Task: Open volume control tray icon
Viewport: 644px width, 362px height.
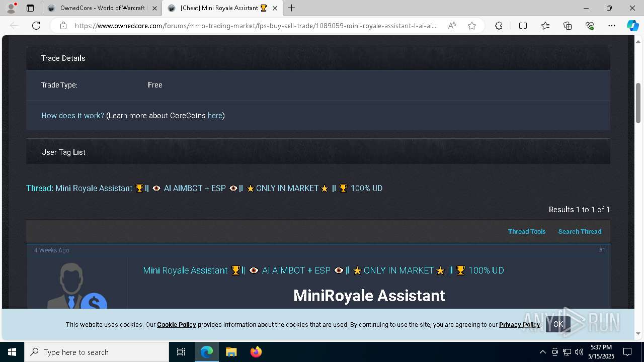Action: [579, 352]
